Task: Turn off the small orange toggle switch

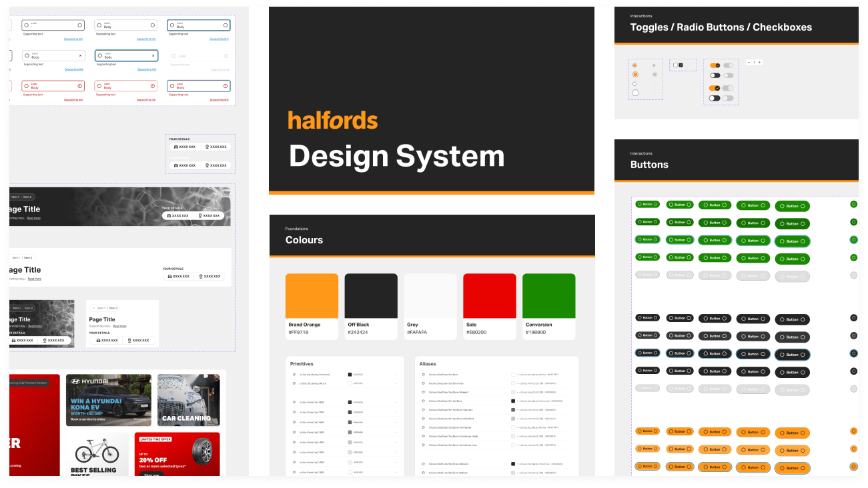Action: 715,65
